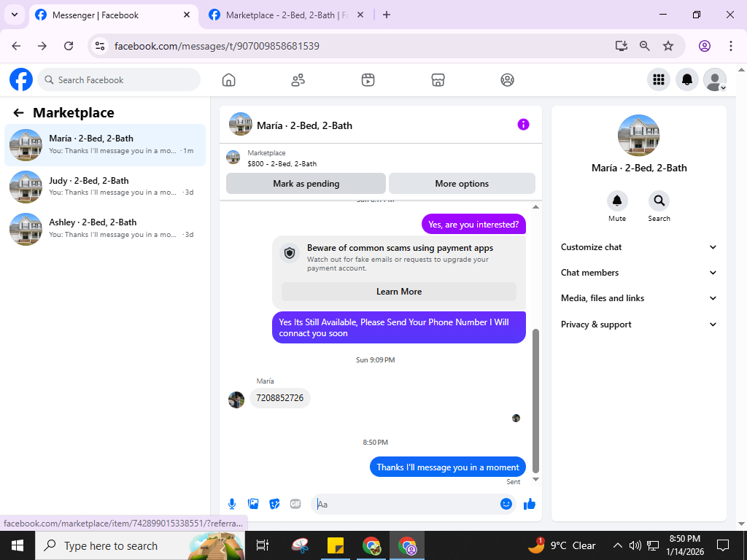Click the browser back arrow
The width and height of the screenshot is (747, 560).
coord(16,46)
